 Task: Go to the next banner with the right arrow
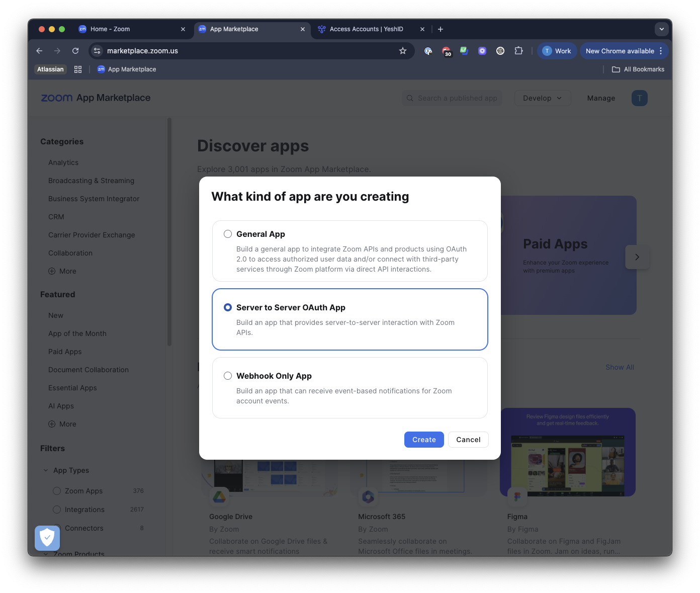click(x=637, y=257)
